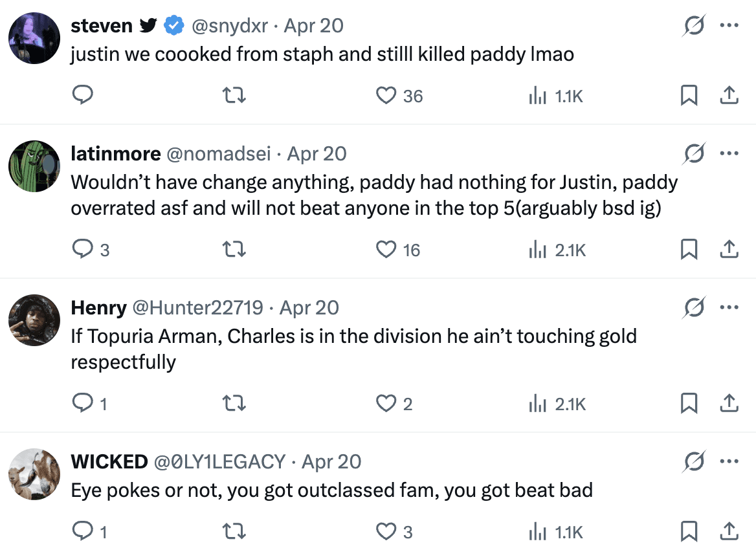Image resolution: width=756 pixels, height=559 pixels.
Task: View replies on latinmore's tweet
Action: click(x=82, y=250)
